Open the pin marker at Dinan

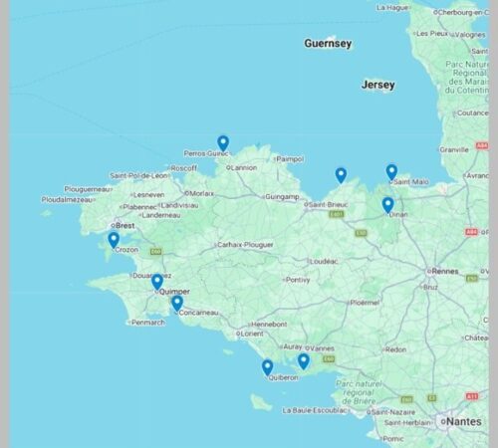387,205
